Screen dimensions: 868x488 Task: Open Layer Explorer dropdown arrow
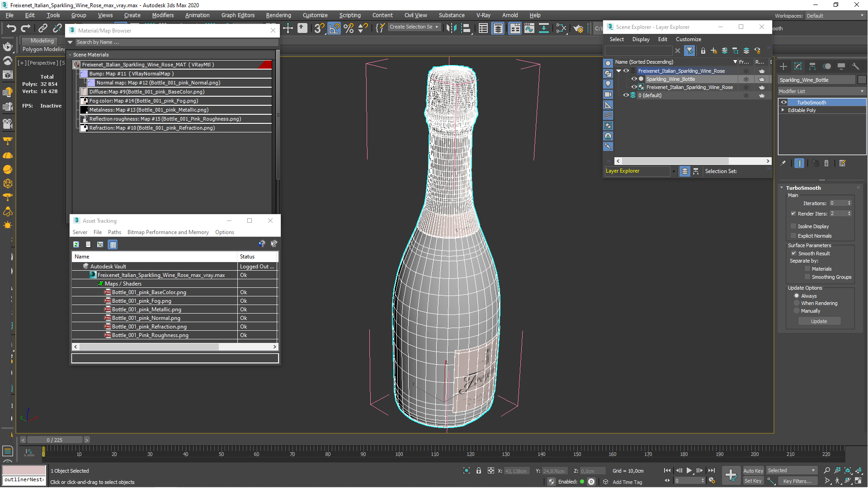point(674,171)
